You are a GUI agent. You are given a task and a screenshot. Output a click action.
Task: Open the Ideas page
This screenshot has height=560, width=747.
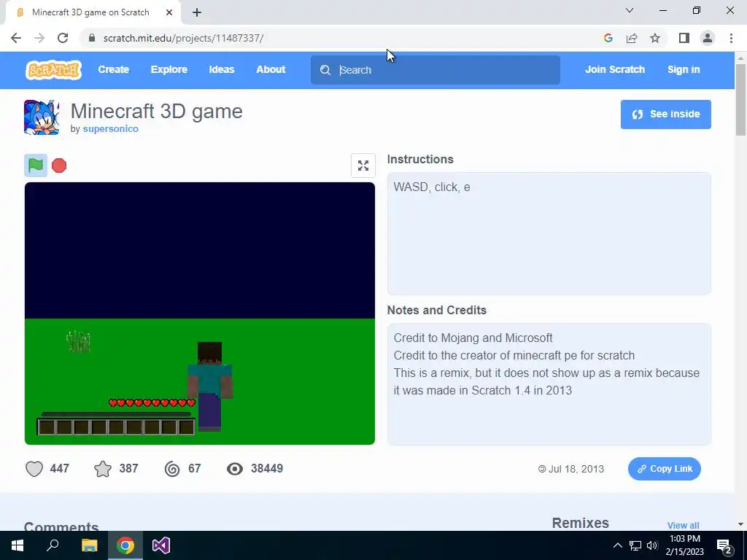pos(222,69)
